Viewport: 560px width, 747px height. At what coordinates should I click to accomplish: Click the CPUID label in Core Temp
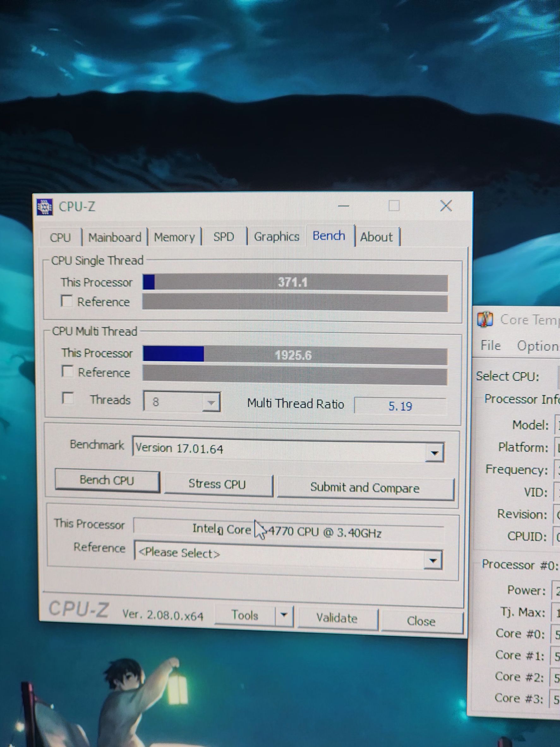527,536
